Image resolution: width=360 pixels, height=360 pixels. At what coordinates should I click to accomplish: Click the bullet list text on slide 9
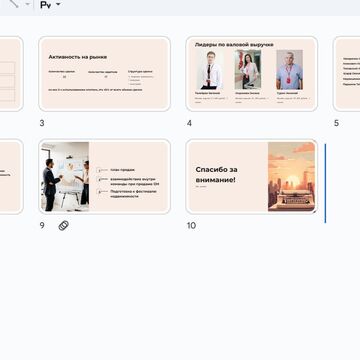(129, 183)
